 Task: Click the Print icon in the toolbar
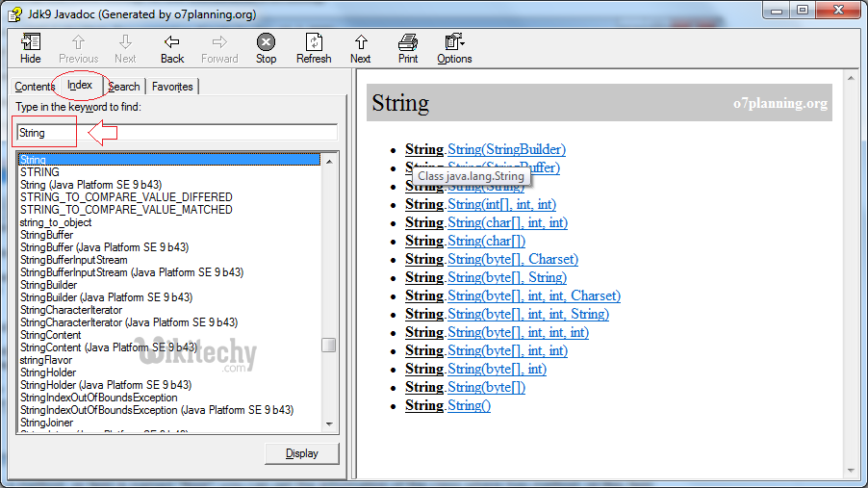click(408, 48)
